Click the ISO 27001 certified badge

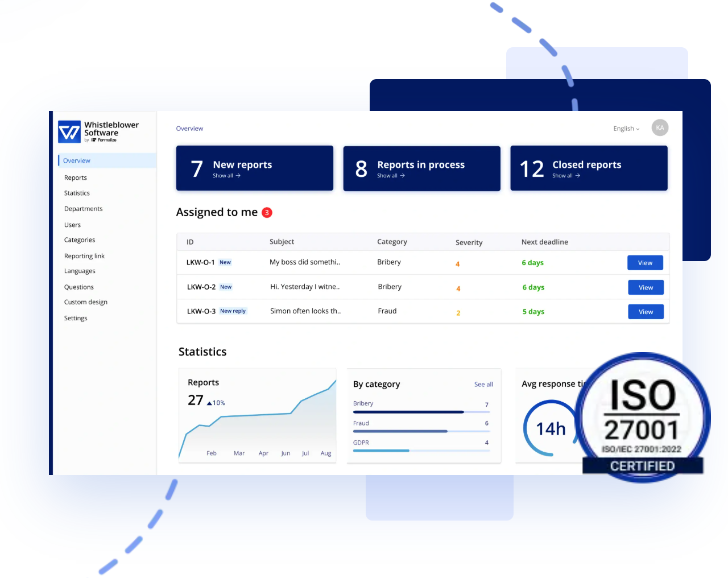point(642,418)
